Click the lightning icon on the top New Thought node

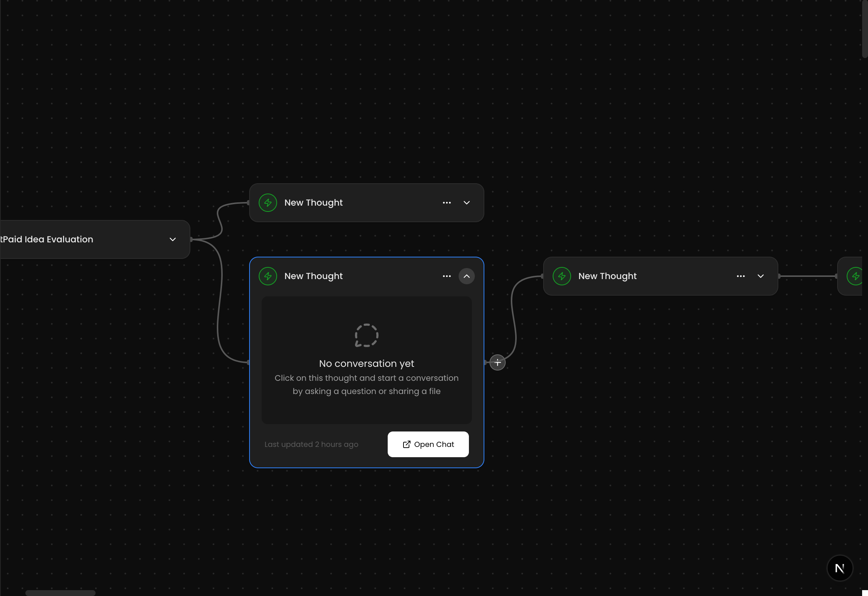point(268,202)
